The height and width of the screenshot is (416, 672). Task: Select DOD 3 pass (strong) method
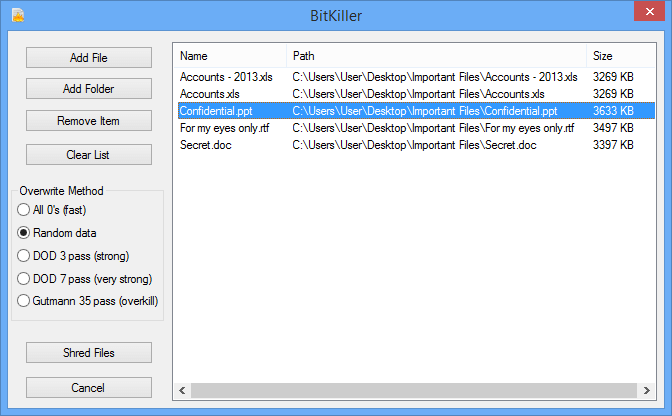(24, 256)
